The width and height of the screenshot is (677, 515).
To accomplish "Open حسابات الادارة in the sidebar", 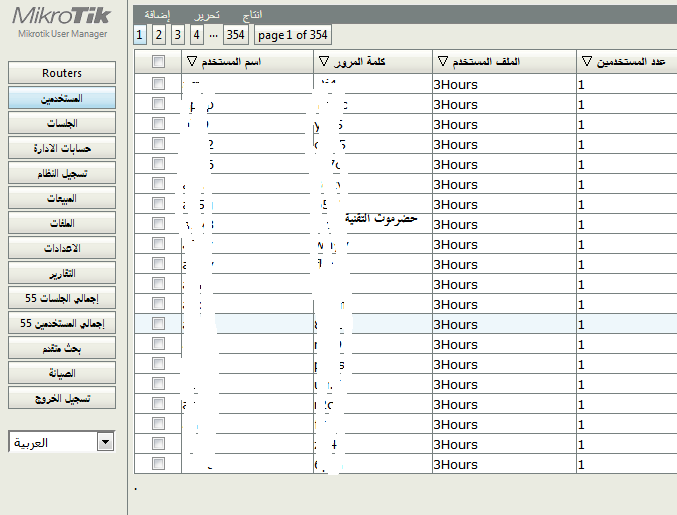I will (x=62, y=148).
